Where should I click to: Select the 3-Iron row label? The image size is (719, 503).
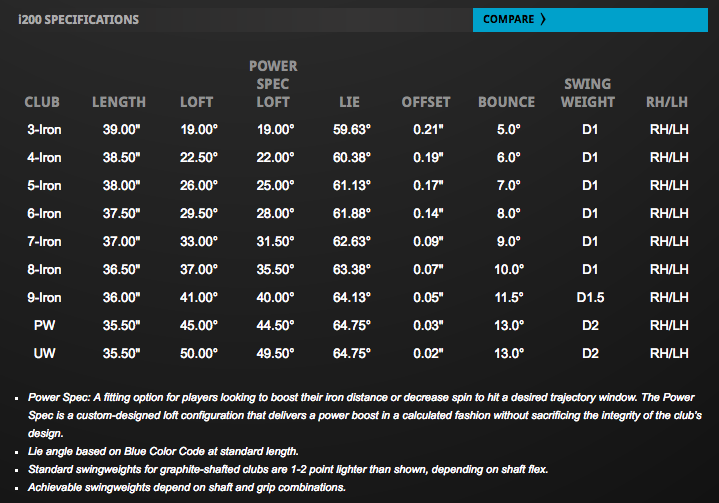pyautogui.click(x=44, y=130)
